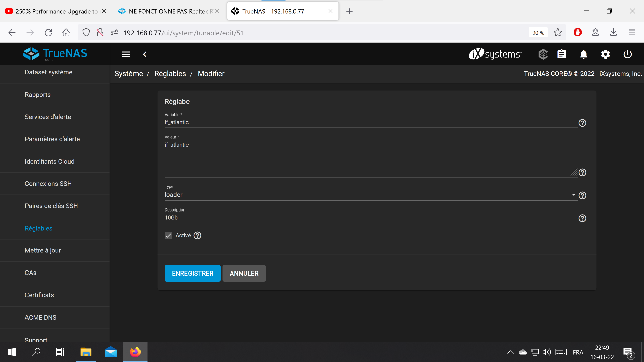The image size is (644, 362).
Task: Switch to the NE FONCTIONNE PAS Realtek tab
Action: tap(169, 11)
